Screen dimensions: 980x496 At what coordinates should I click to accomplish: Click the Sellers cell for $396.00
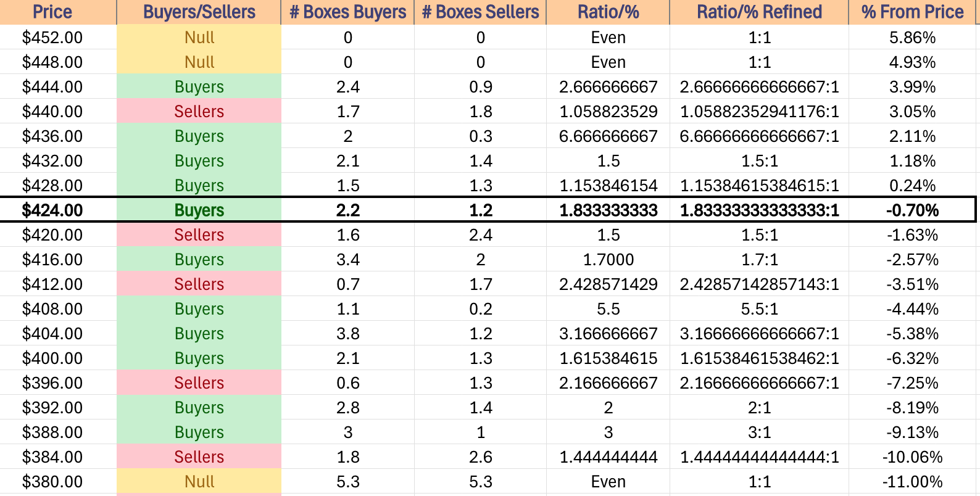point(199,383)
